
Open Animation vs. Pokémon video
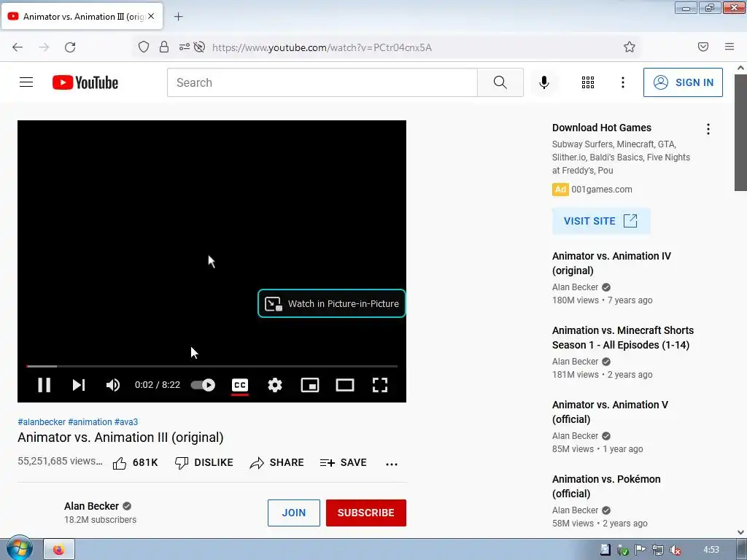[606, 486]
